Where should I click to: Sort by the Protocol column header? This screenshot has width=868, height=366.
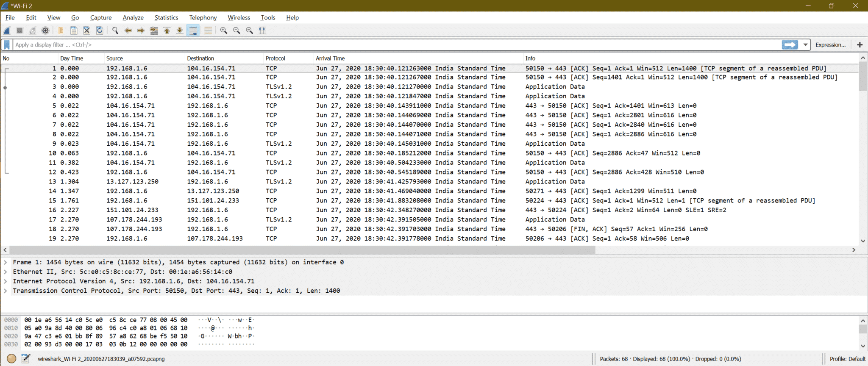tap(288, 58)
